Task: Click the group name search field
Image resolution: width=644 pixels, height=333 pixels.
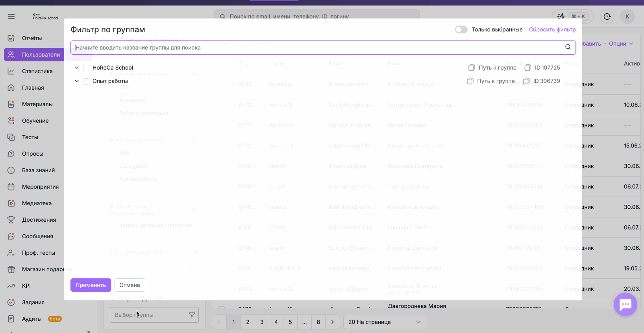Action: (323, 48)
